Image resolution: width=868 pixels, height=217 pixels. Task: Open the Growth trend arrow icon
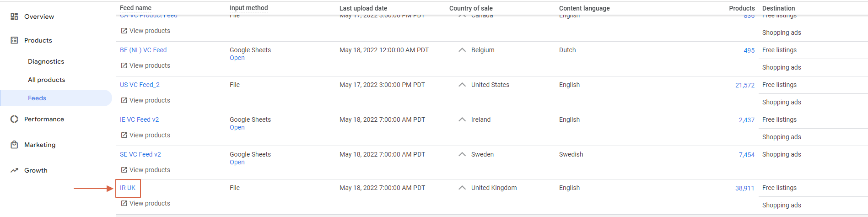pyautogui.click(x=14, y=170)
